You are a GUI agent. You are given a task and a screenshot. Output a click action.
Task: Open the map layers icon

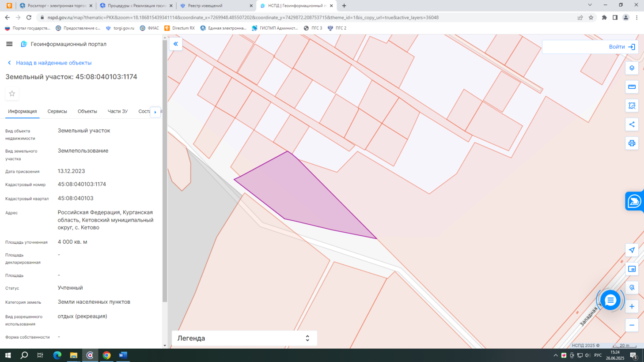pyautogui.click(x=632, y=68)
